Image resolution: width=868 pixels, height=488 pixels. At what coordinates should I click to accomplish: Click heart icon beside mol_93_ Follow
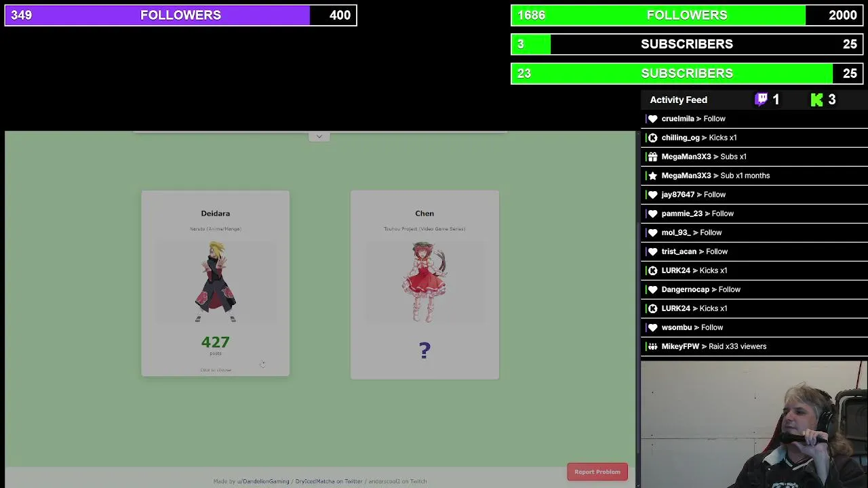(x=653, y=232)
